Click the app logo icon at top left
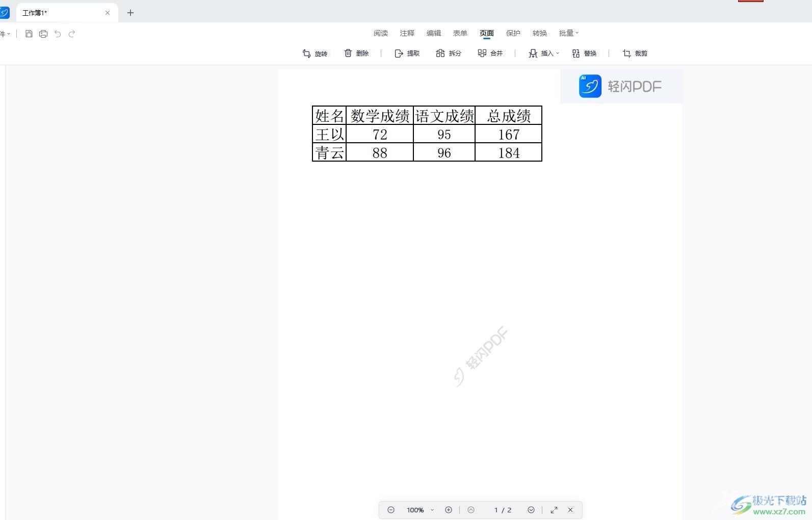The image size is (812, 520). tap(4, 12)
